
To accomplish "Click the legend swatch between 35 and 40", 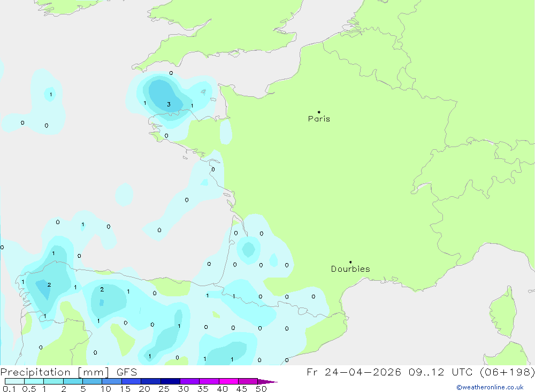I will point(209,381).
